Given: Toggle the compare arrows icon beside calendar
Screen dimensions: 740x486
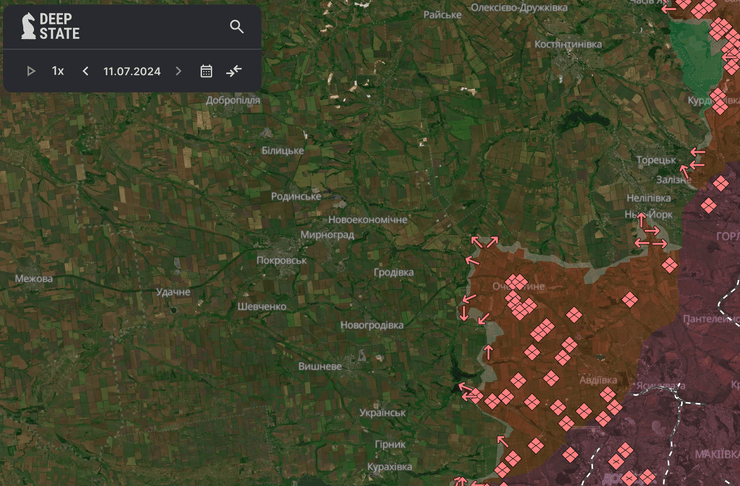Looking at the screenshot, I should point(234,71).
